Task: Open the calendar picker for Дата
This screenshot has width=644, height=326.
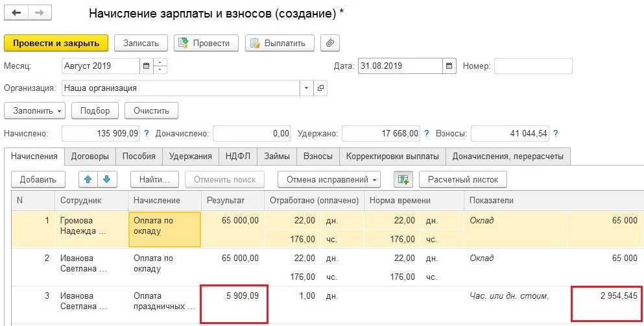Action: point(449,66)
